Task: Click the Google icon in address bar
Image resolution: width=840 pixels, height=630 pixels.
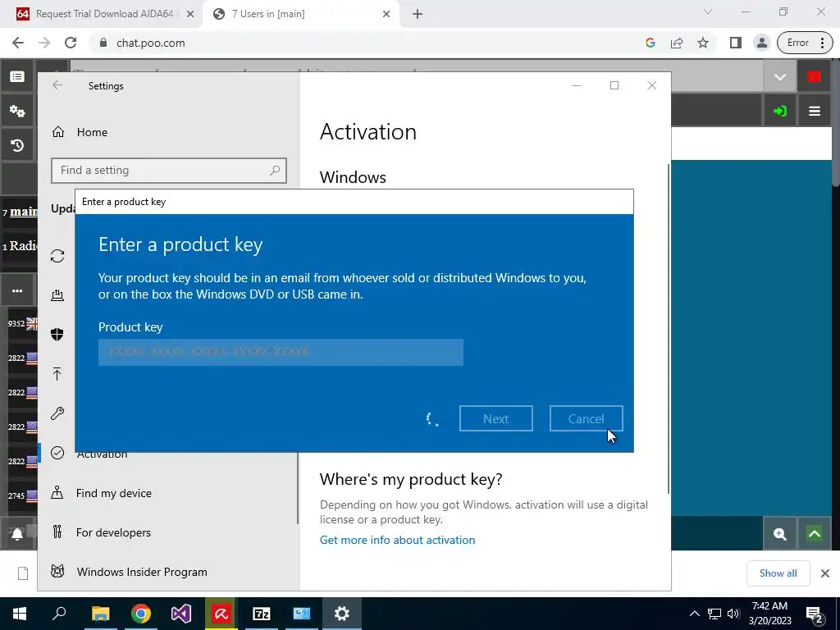Action: click(651, 43)
